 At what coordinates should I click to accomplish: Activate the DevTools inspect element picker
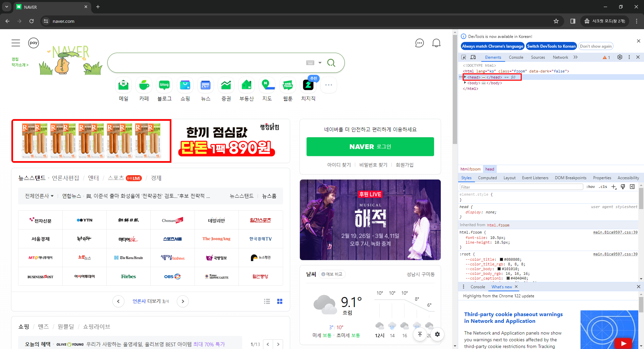464,57
